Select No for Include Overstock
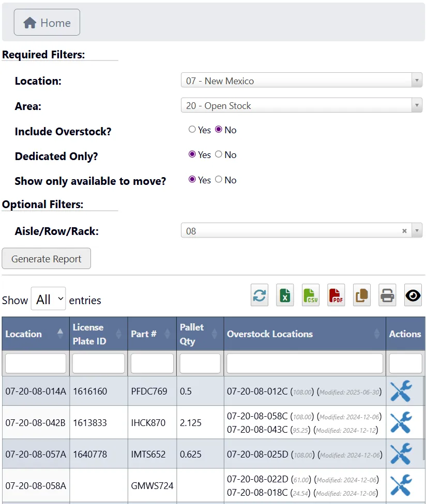The height and width of the screenshot is (504, 426). (219, 129)
